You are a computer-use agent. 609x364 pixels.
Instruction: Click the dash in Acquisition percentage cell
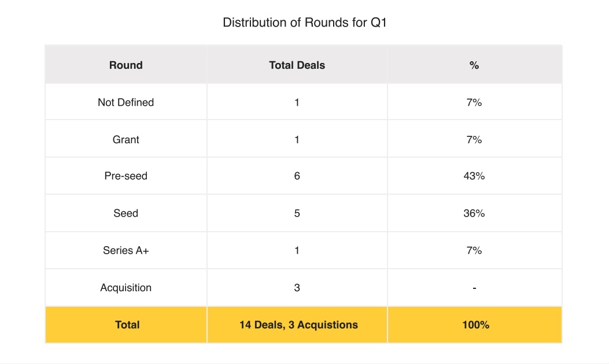tap(474, 288)
